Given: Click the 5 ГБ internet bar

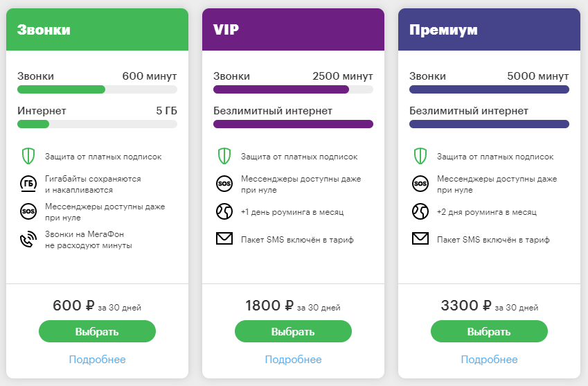Looking at the screenshot, I should coord(97,124).
